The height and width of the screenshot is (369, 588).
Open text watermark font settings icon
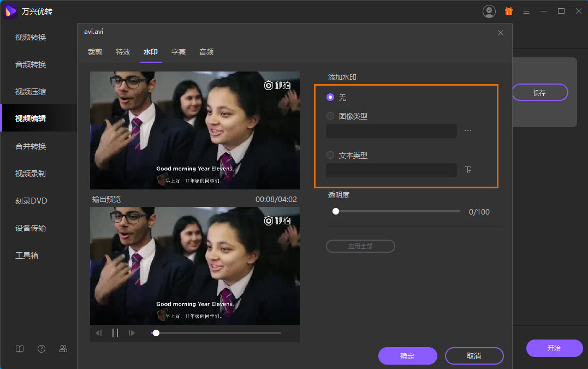[x=468, y=170]
